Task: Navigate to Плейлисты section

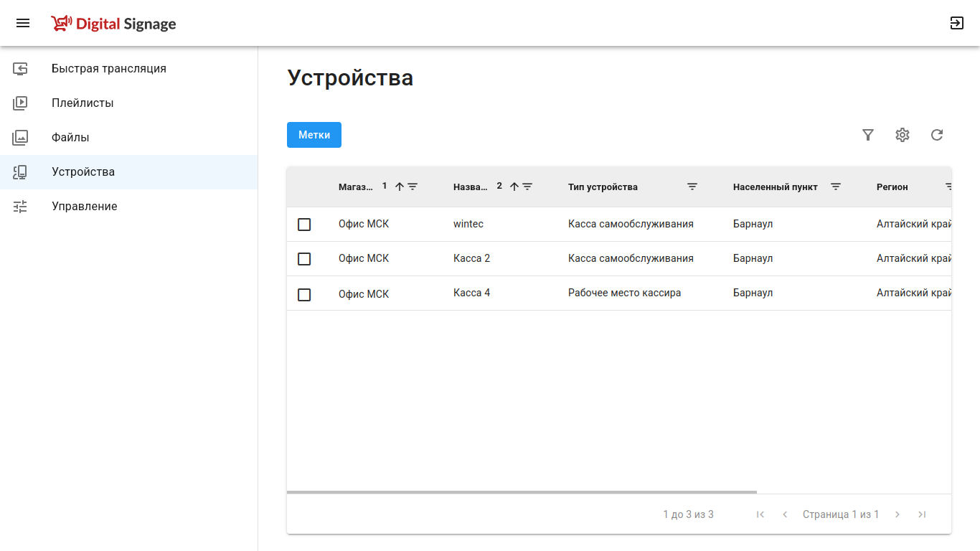Action: pyautogui.click(x=83, y=103)
